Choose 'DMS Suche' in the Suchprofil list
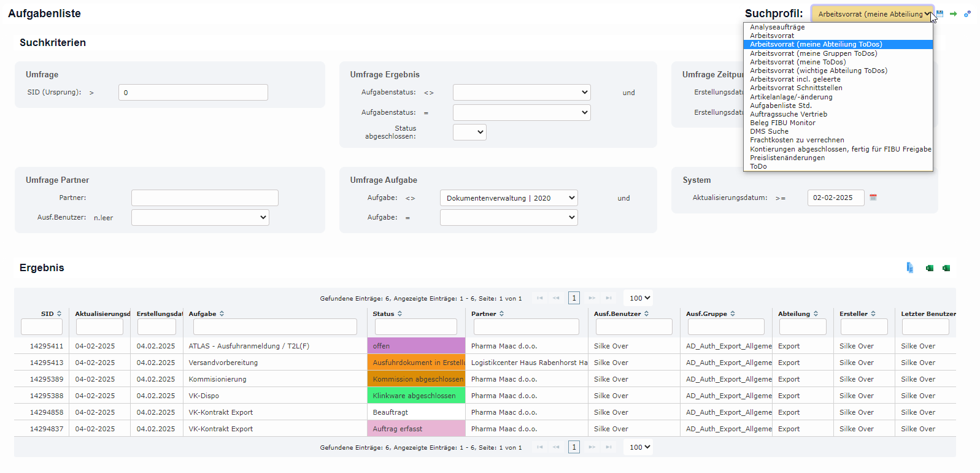 pos(769,131)
